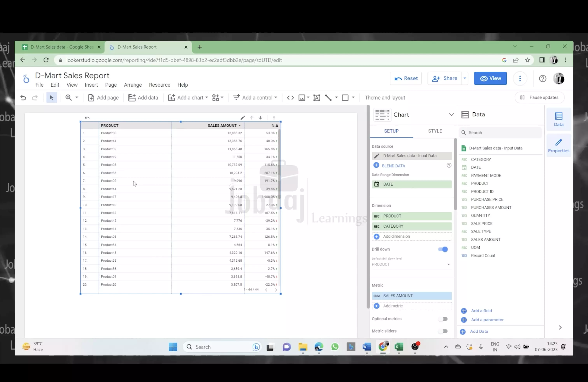Click the Reset button

click(406, 78)
